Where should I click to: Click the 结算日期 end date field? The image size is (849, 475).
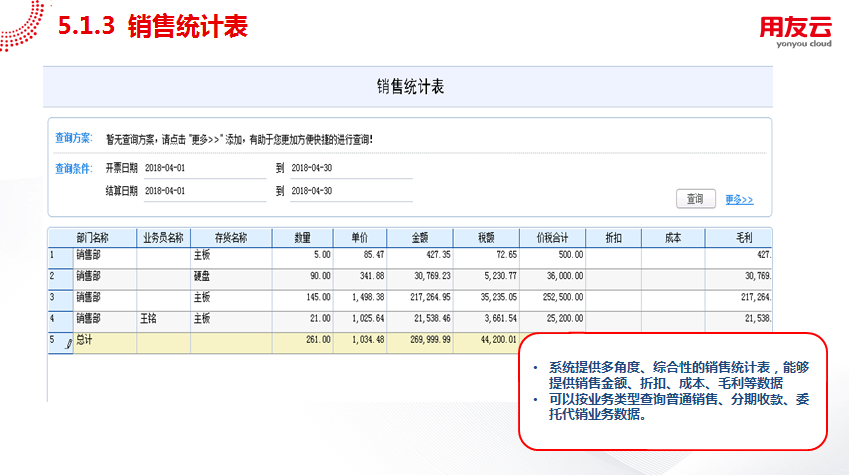[351, 191]
